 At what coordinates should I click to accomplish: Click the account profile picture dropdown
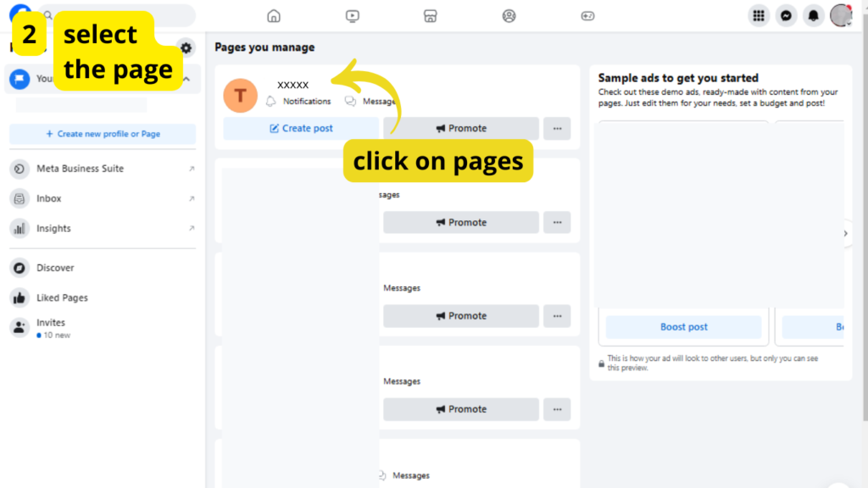pyautogui.click(x=841, y=15)
